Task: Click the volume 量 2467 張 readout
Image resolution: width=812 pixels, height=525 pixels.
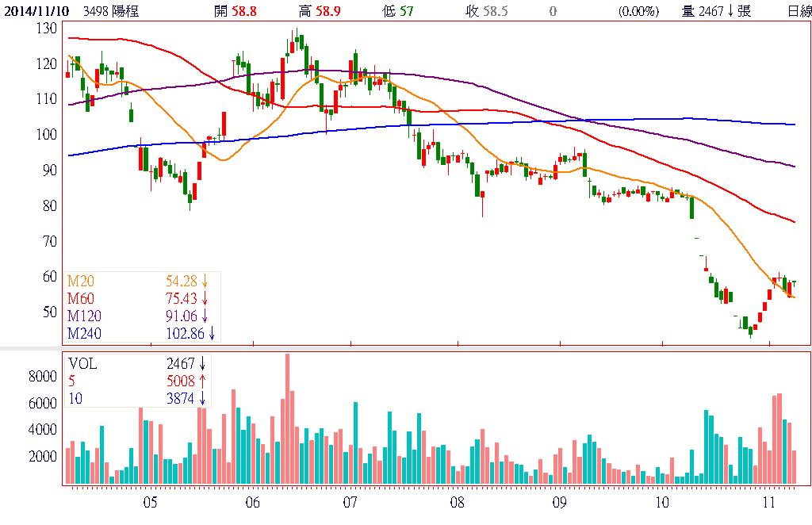Action: coord(718,11)
